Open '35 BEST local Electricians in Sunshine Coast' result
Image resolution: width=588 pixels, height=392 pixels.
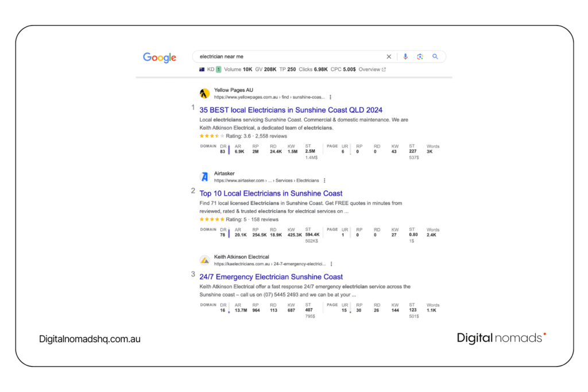(x=291, y=110)
